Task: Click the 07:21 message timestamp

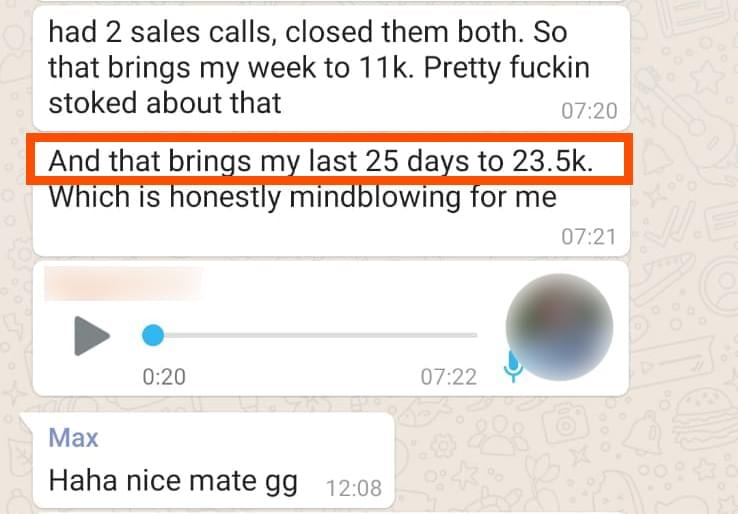Action: click(589, 237)
